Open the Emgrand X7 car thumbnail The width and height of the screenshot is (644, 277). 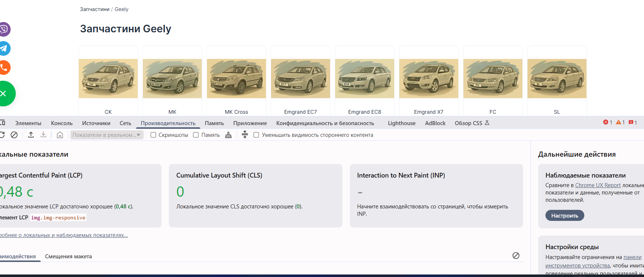(429, 79)
